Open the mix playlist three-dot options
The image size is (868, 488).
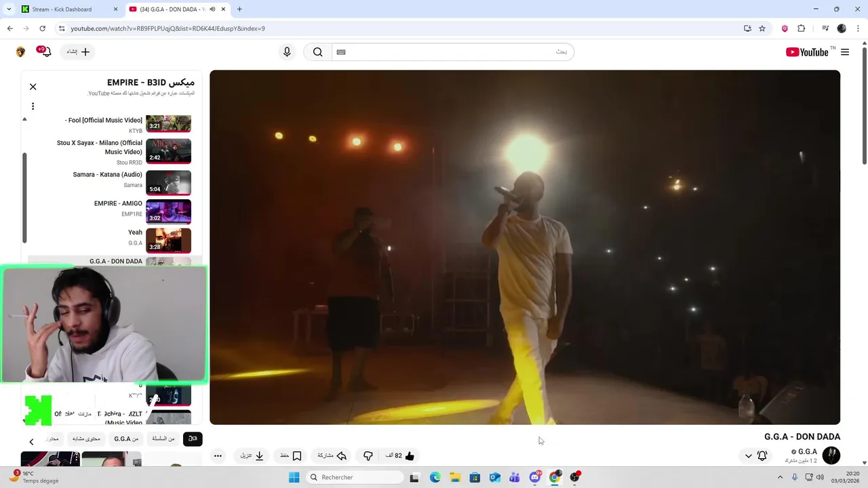click(33, 106)
